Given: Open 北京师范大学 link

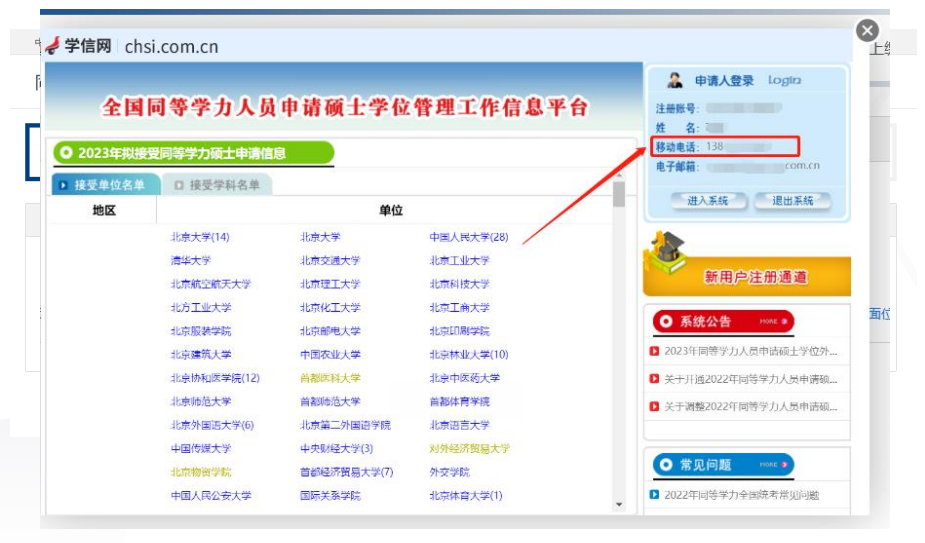Looking at the screenshot, I should 201,401.
